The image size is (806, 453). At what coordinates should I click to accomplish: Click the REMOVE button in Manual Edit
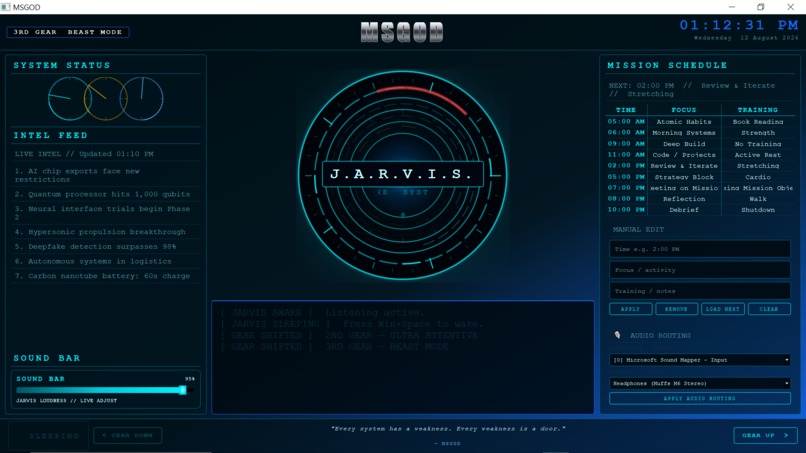coord(676,309)
